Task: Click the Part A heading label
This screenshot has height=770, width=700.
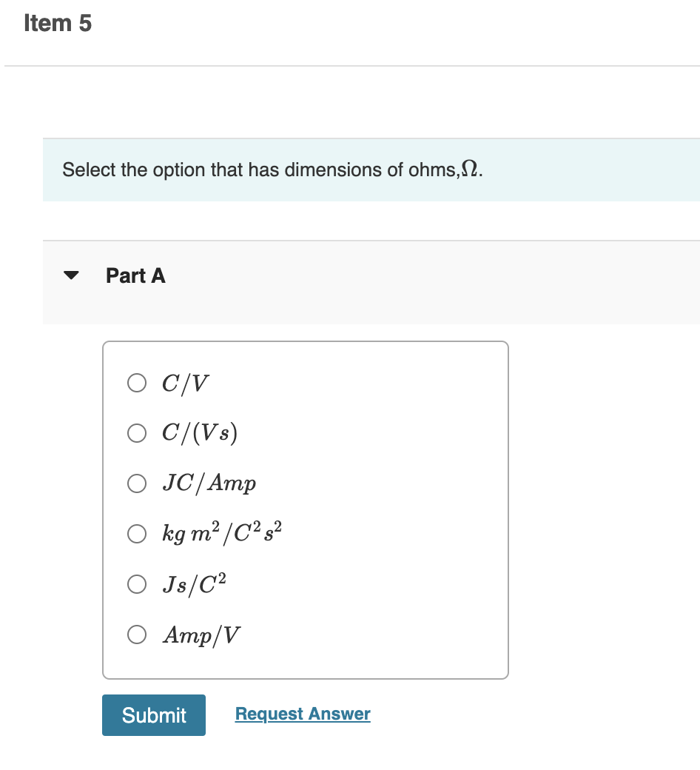Action: pos(135,275)
